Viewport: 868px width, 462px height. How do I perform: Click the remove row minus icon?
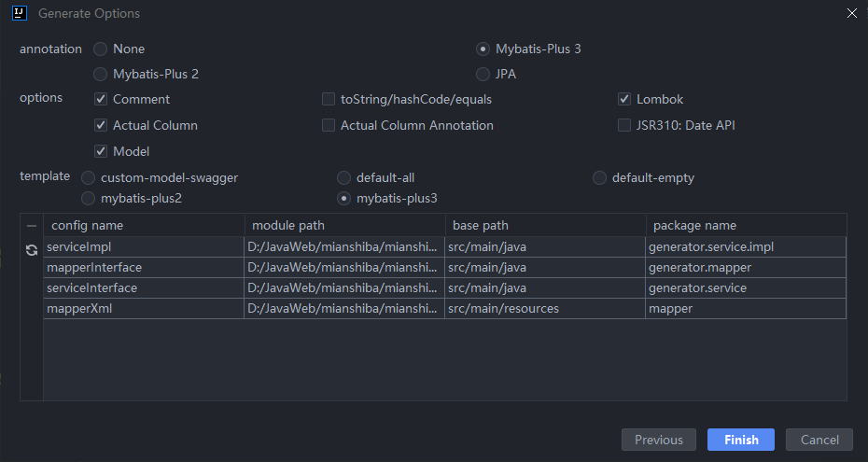32,226
